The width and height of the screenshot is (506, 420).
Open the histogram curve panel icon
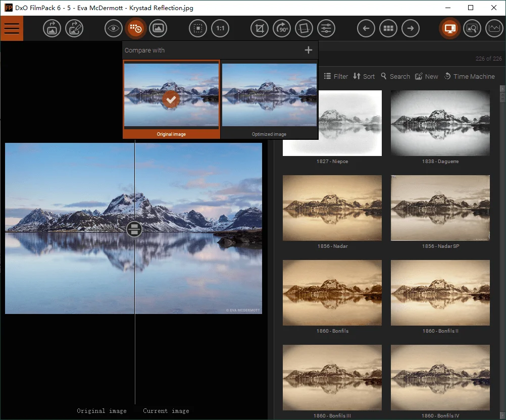[x=494, y=28]
